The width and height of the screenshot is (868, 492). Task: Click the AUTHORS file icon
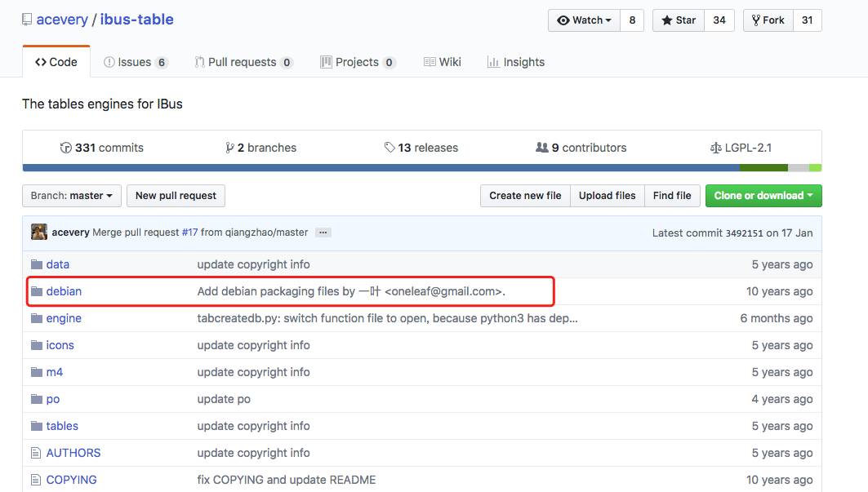[36, 453]
